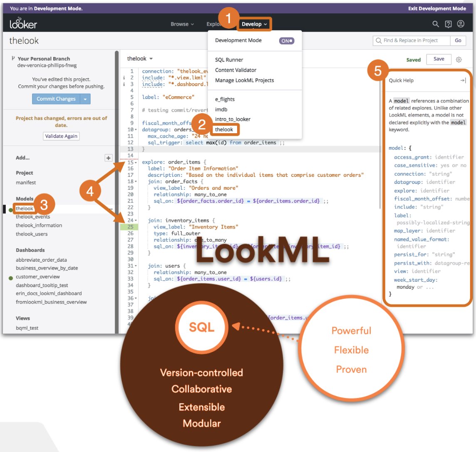Click the Go button
The width and height of the screenshot is (476, 452).
point(458,40)
